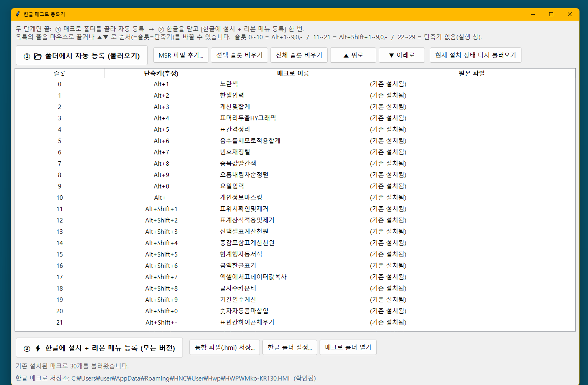The image size is (588, 385).
Task: Maximize the 한글 매크로 등록기 window
Action: click(551, 14)
